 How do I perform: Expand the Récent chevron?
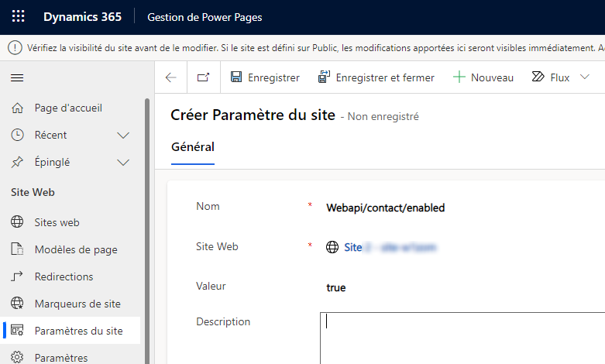[x=123, y=136]
